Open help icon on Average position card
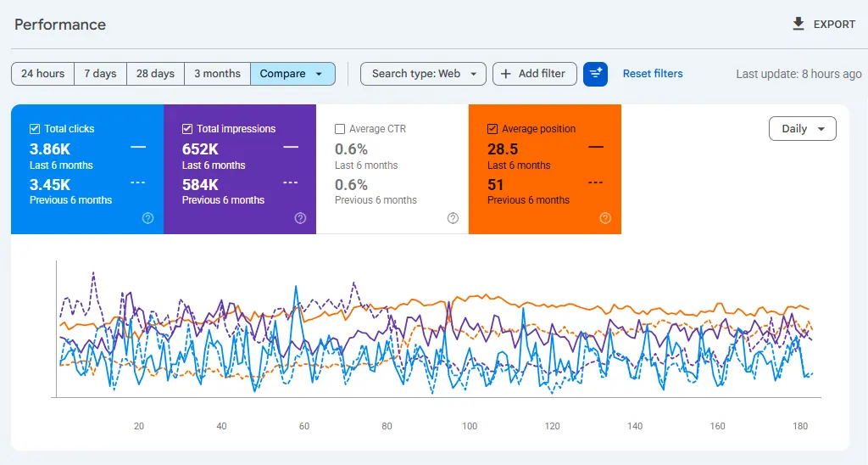868x465 pixels. point(605,218)
